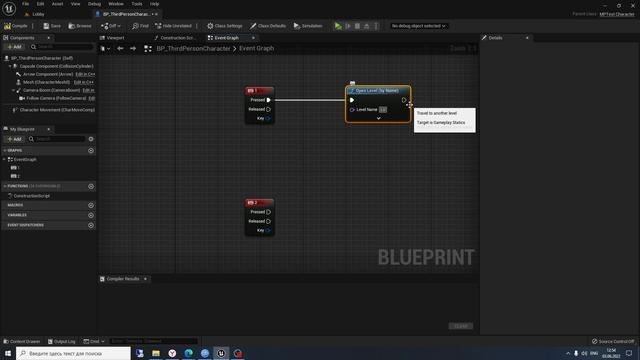Click Add button in My Blueprint panel
Image resolution: width=640 pixels, height=360 pixels.
(x=14, y=139)
